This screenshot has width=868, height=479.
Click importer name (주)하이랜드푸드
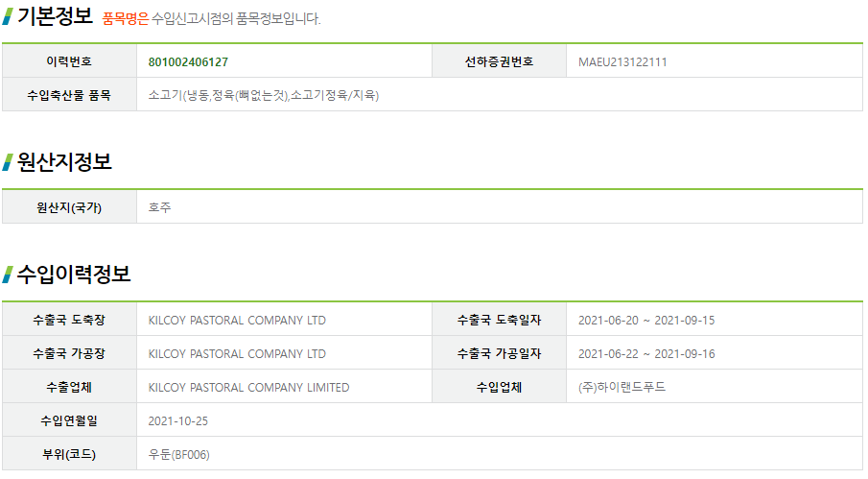[622, 387]
